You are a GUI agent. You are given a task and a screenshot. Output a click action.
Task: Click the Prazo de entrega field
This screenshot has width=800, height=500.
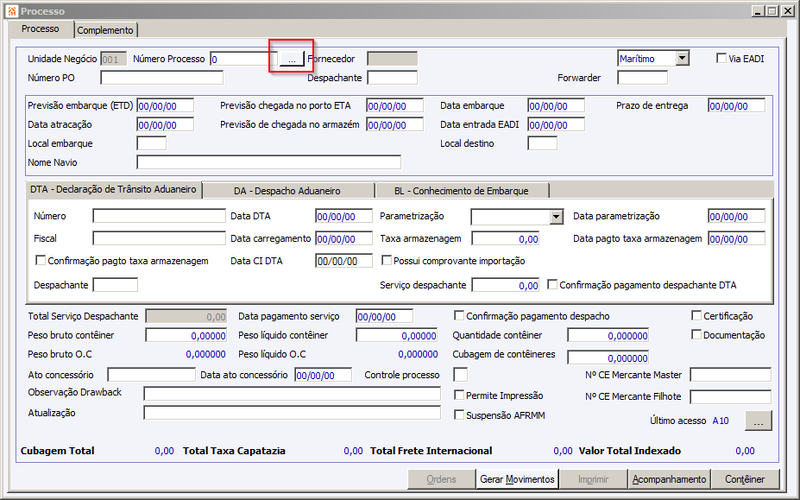737,106
